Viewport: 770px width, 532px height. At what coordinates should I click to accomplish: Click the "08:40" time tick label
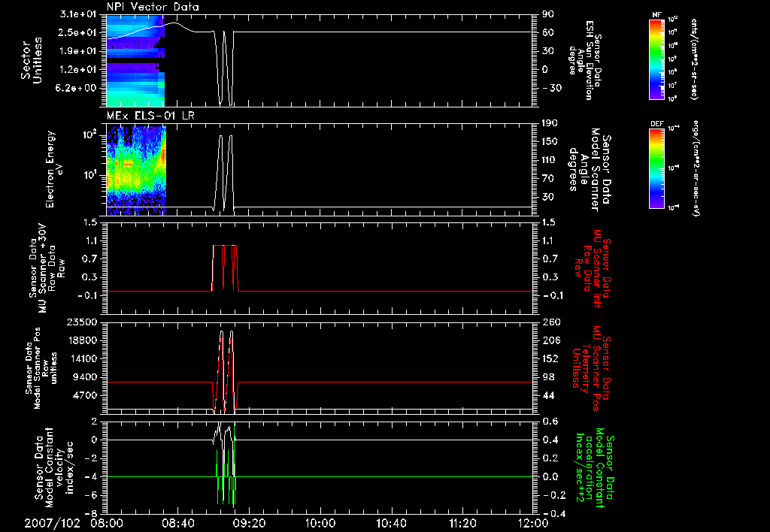tap(177, 523)
